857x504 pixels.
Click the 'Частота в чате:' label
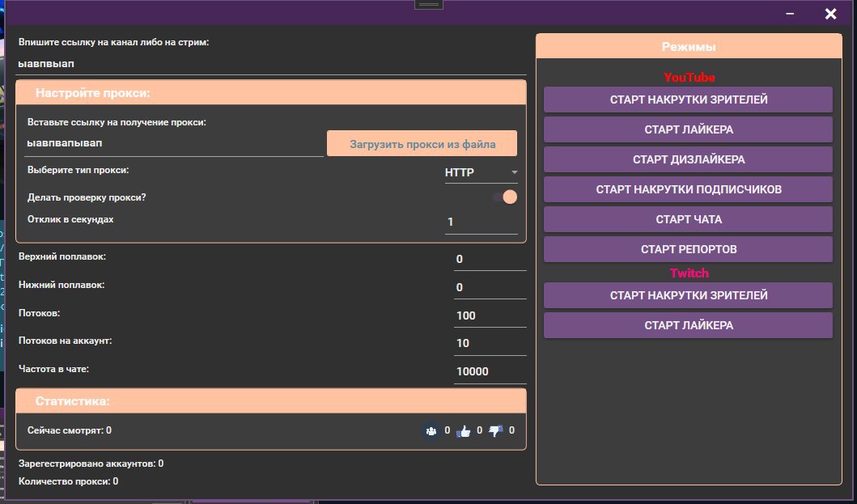(x=53, y=369)
